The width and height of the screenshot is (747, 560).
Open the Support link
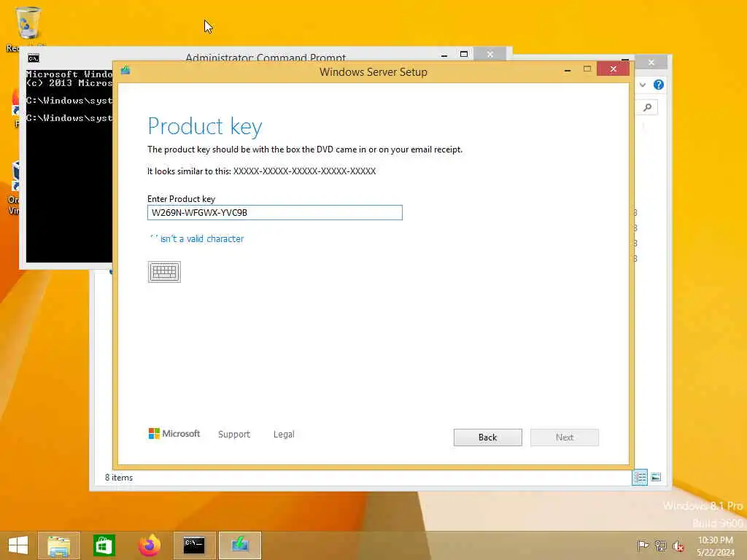coord(234,435)
